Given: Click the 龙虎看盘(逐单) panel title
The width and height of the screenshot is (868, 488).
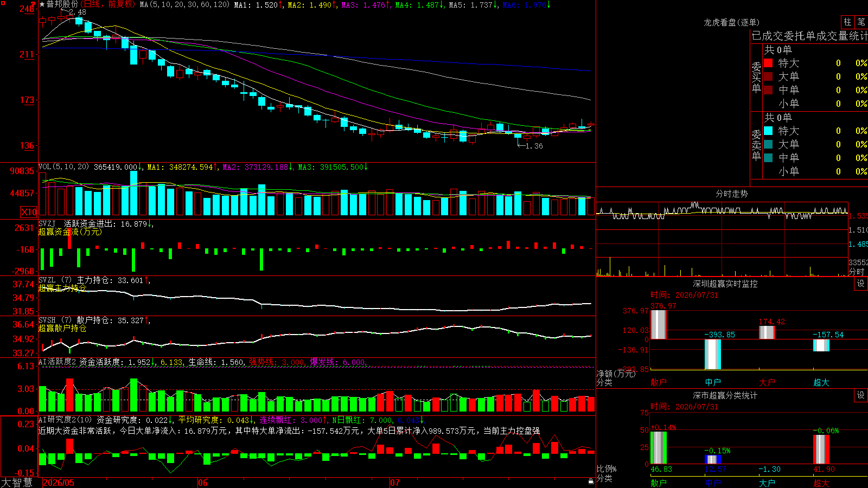Looking at the screenshot, I should click(731, 22).
